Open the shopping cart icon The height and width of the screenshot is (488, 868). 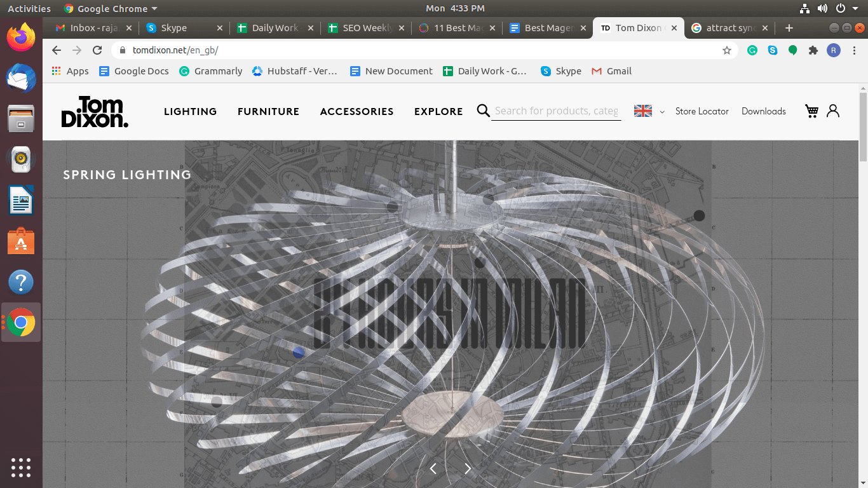[x=811, y=111]
